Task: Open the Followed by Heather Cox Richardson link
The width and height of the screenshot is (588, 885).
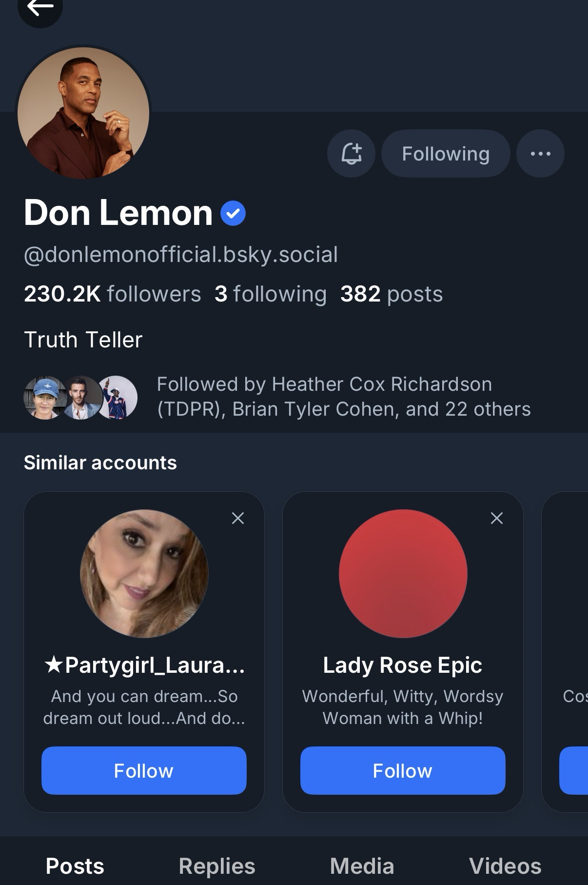Action: (x=343, y=397)
